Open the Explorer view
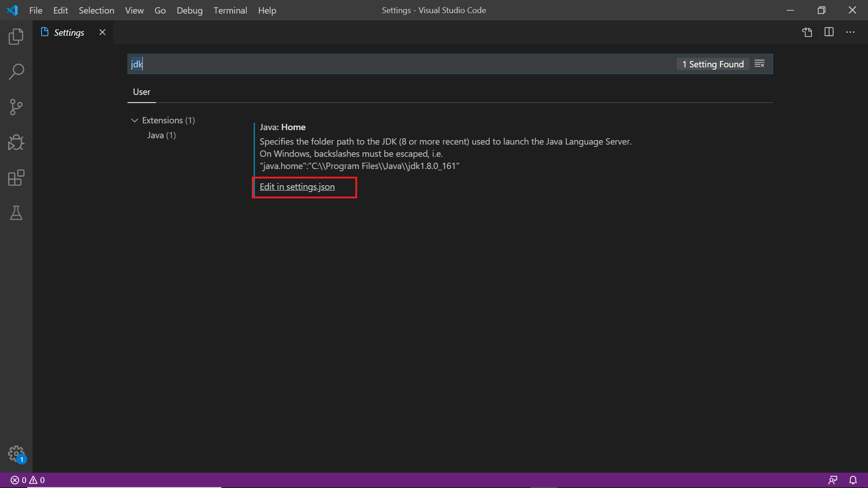 (16, 37)
